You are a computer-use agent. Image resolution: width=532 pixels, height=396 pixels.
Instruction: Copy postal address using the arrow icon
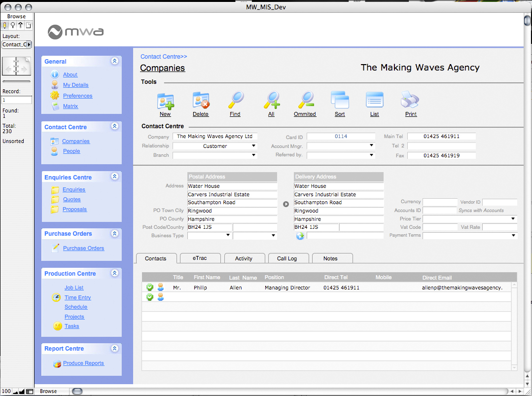(x=286, y=204)
